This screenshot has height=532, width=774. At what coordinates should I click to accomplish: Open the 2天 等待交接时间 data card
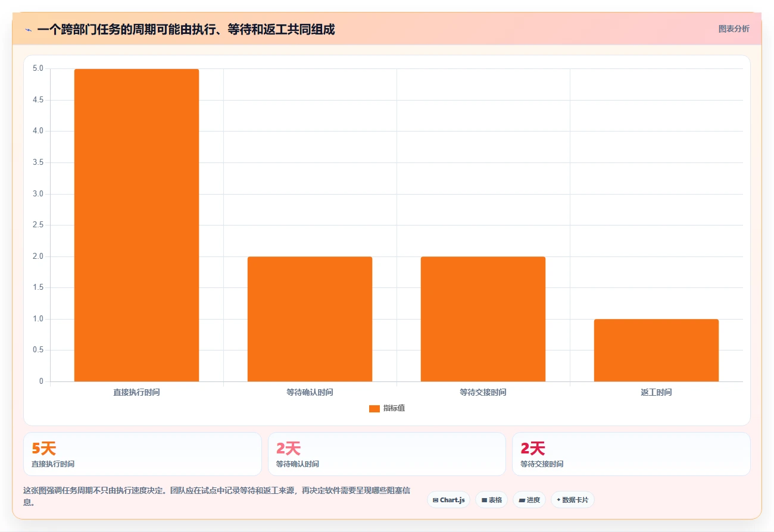(631, 454)
